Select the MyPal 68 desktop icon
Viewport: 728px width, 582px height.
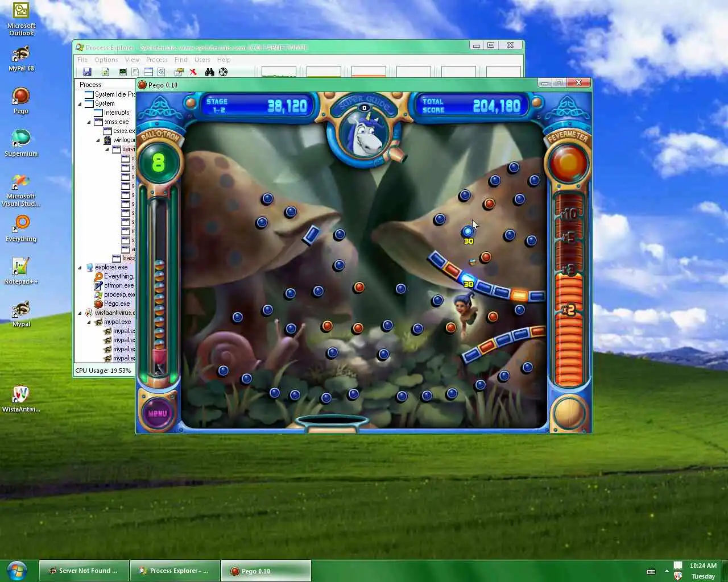[x=21, y=59]
